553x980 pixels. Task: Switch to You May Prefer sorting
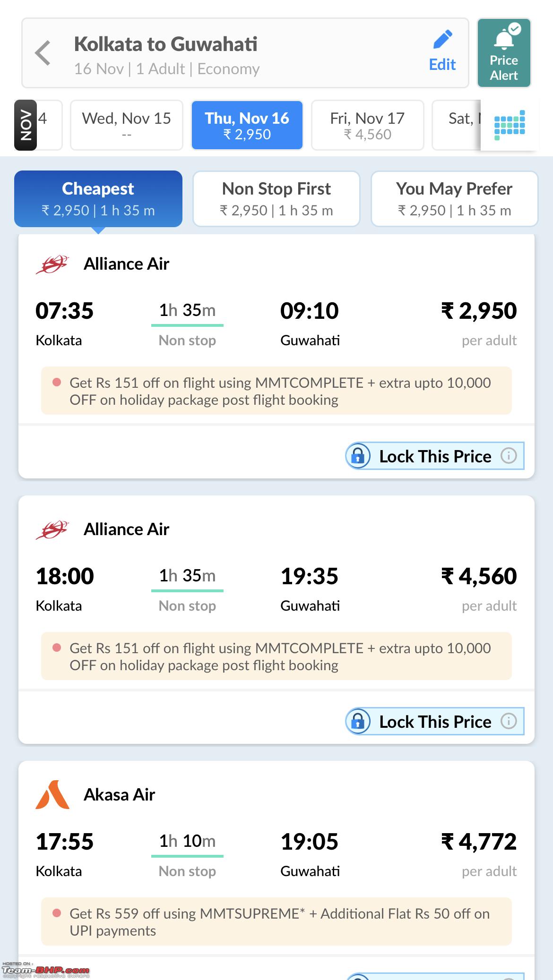[x=454, y=199]
